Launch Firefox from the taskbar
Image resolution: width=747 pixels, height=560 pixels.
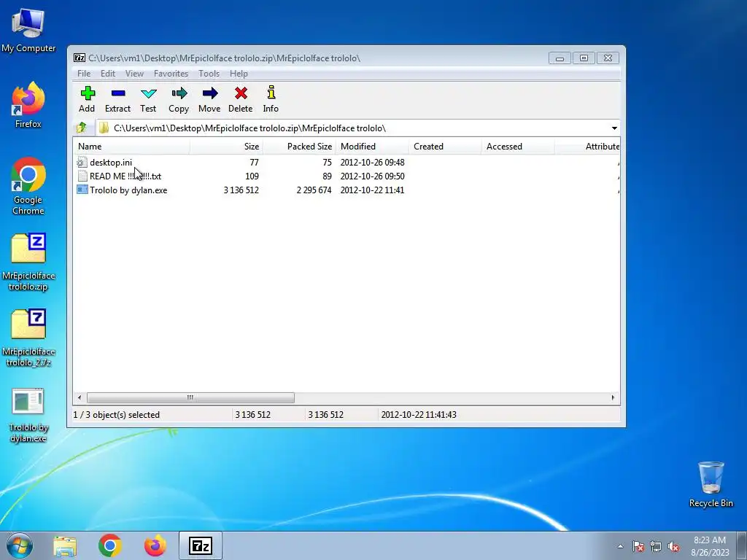click(155, 545)
